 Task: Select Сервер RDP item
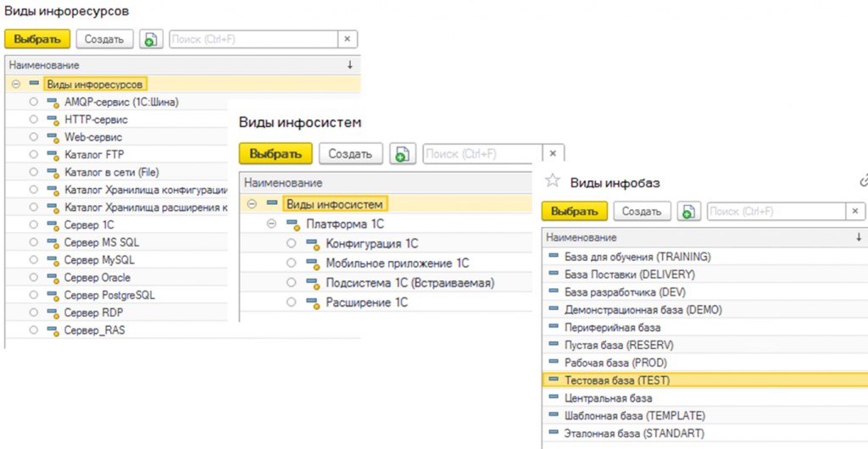click(x=92, y=313)
